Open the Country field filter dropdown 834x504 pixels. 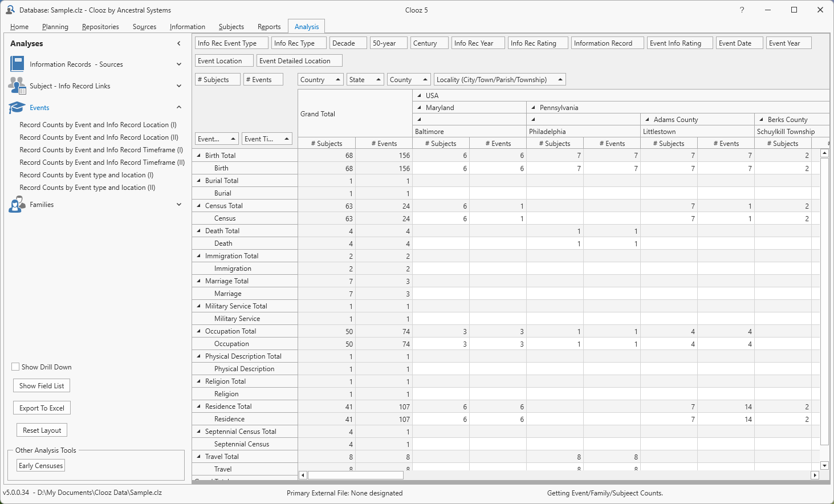coord(338,80)
